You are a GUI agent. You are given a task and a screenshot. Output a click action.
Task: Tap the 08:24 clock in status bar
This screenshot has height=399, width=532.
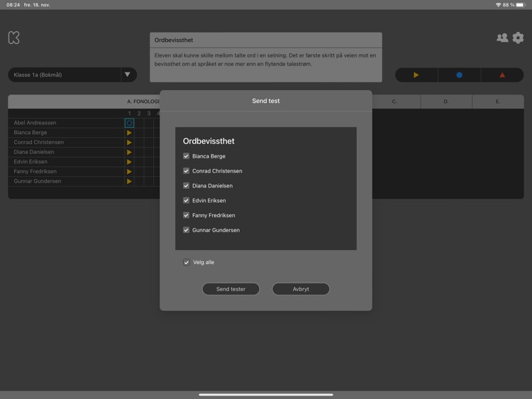tap(13, 5)
